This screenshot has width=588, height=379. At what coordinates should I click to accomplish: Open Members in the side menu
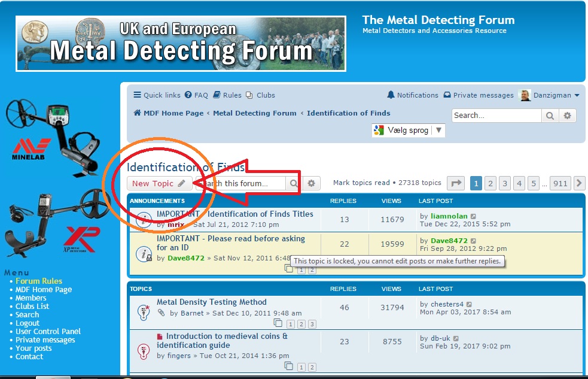[x=31, y=298]
